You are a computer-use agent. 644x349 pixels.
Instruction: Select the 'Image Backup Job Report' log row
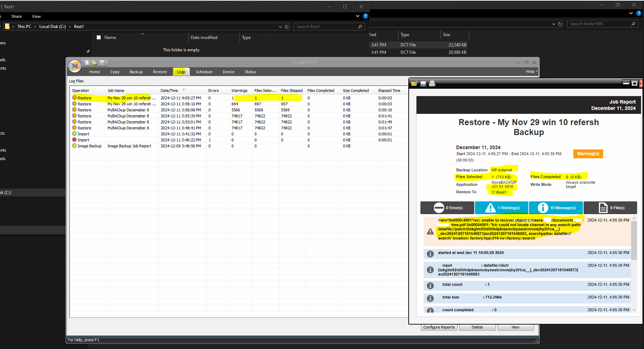coord(239,146)
